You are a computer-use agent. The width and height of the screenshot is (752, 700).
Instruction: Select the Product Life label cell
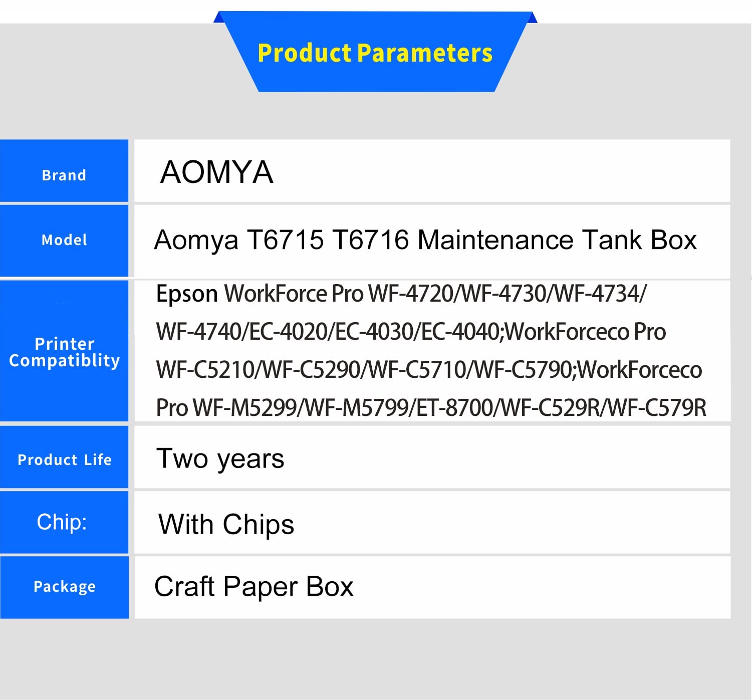coord(64,459)
